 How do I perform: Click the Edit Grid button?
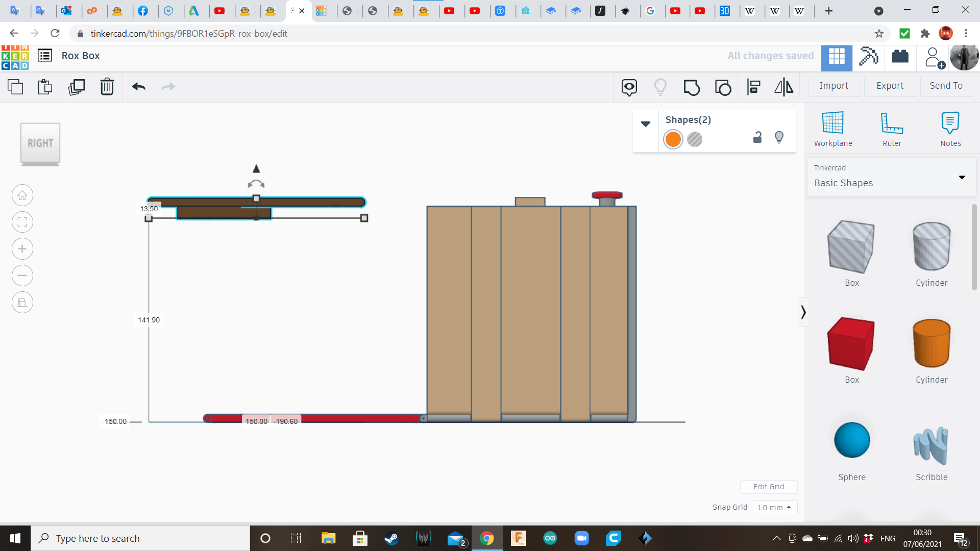tap(769, 487)
